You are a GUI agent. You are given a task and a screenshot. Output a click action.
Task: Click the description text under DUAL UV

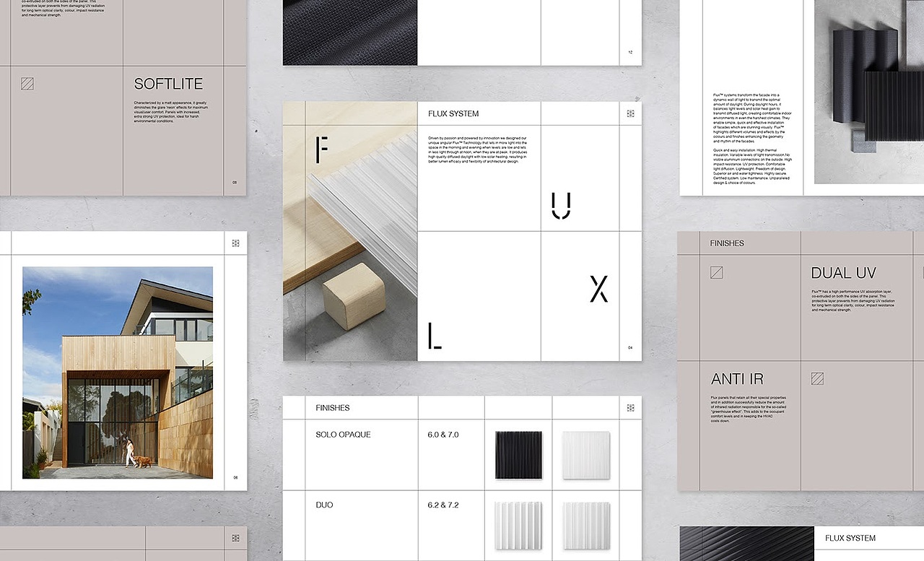[x=853, y=300]
